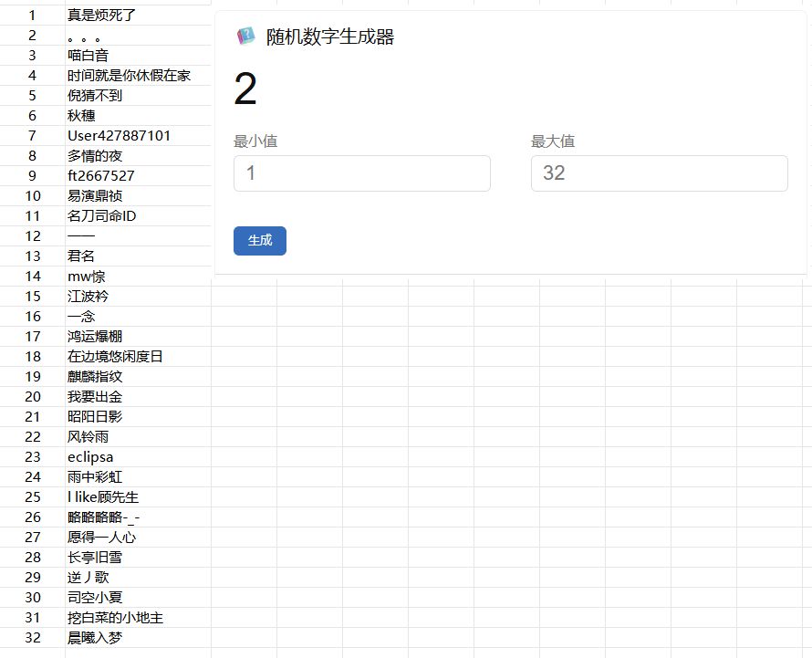Select cell with 我要出金
Viewport: 812px width, 658px height.
[x=139, y=397]
